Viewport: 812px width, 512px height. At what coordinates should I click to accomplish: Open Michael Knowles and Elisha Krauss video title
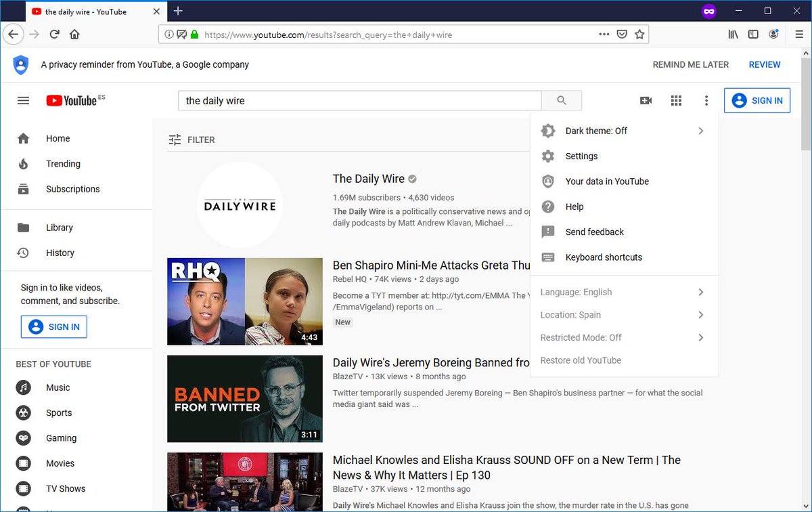507,467
